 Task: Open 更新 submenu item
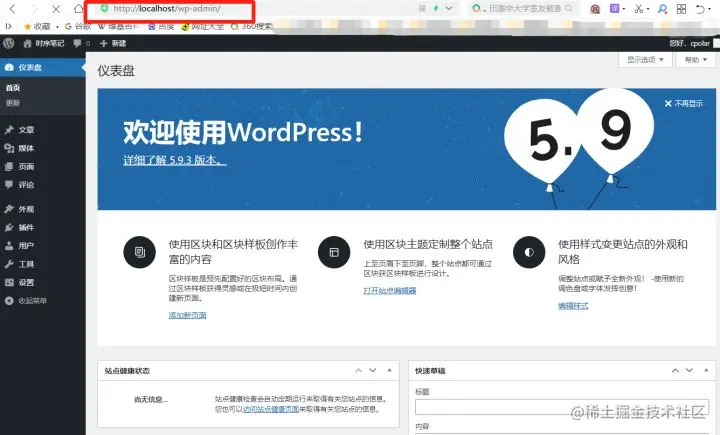pyautogui.click(x=13, y=103)
